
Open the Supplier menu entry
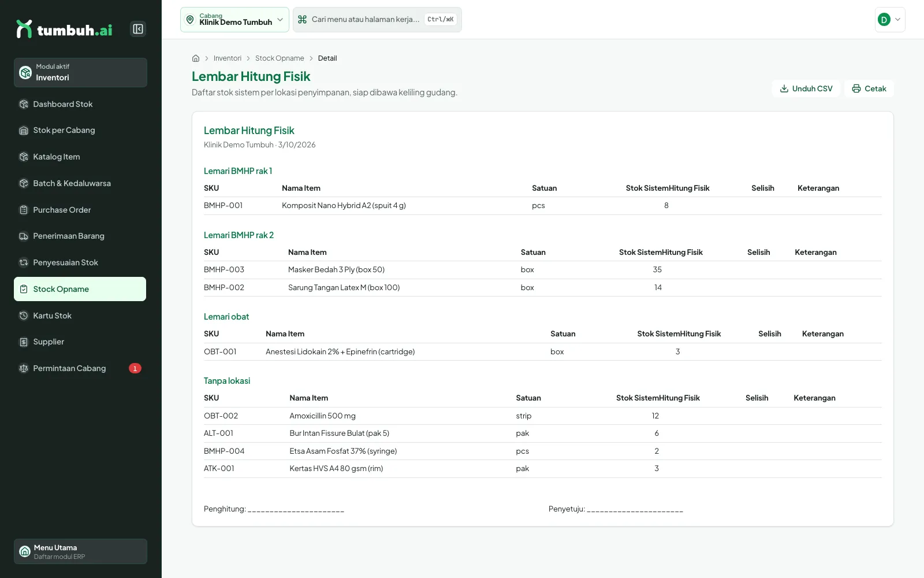tap(80, 342)
